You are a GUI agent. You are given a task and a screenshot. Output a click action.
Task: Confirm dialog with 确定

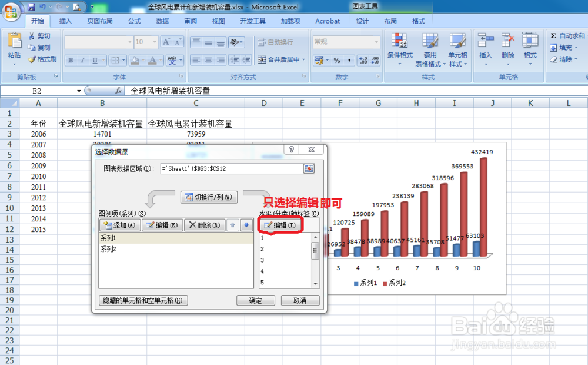(256, 301)
